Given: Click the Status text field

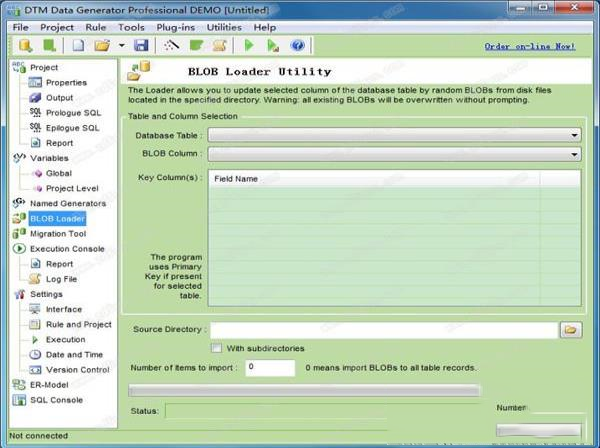Looking at the screenshot, I should pos(322,411).
